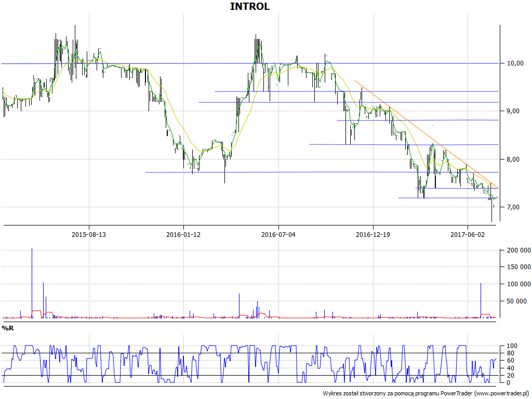
Task: Select the 10,00 price axis label
Action: click(515, 63)
